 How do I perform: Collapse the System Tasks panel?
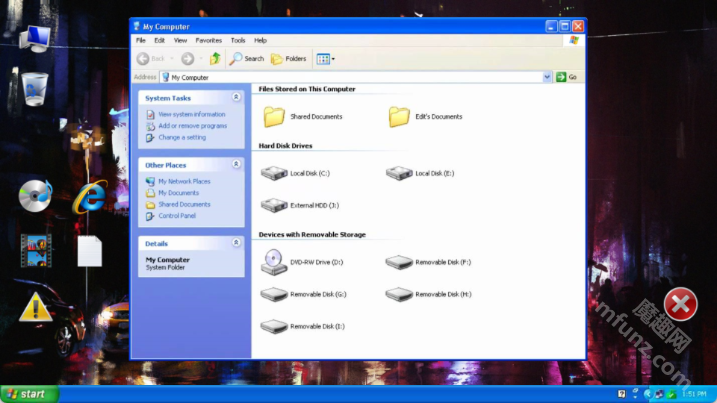(x=236, y=98)
